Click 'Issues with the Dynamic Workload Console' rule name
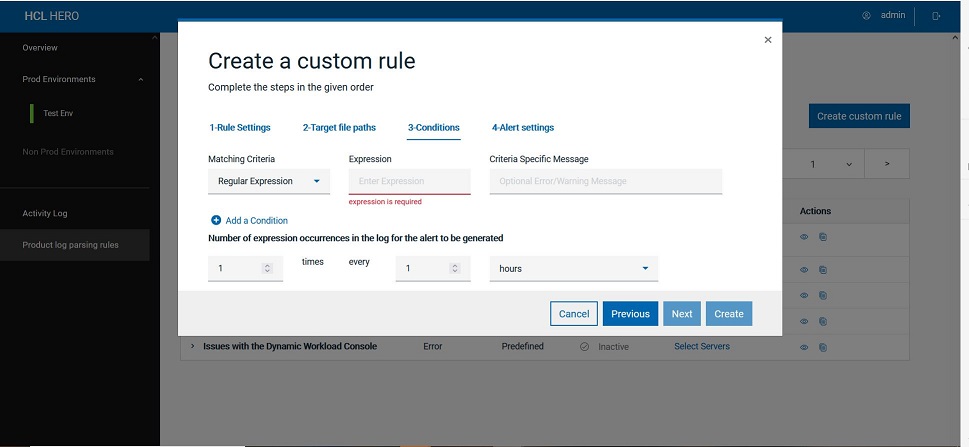 [x=290, y=346]
